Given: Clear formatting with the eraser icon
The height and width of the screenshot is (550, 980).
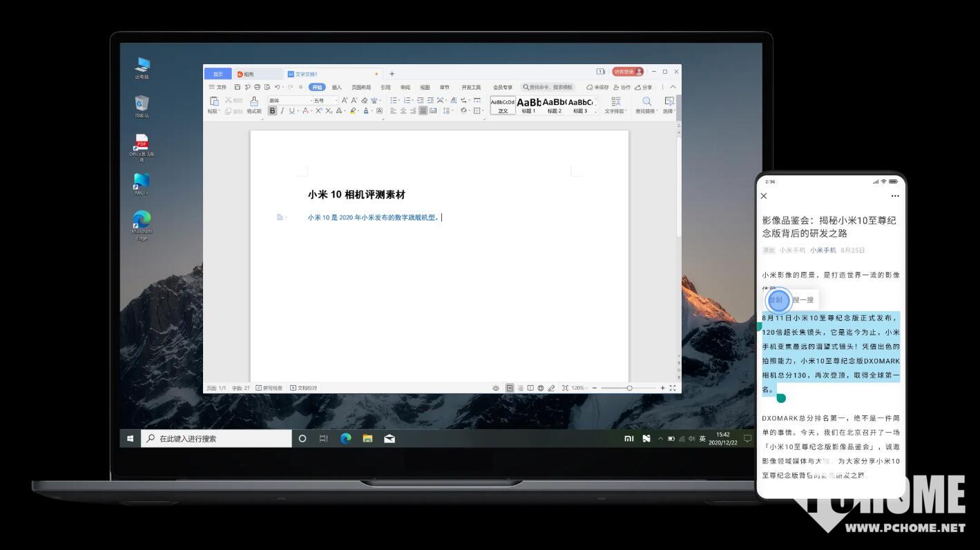Looking at the screenshot, I should [364, 101].
